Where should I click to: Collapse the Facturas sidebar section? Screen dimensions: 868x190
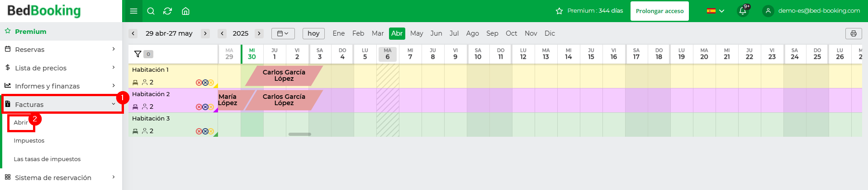pos(61,104)
